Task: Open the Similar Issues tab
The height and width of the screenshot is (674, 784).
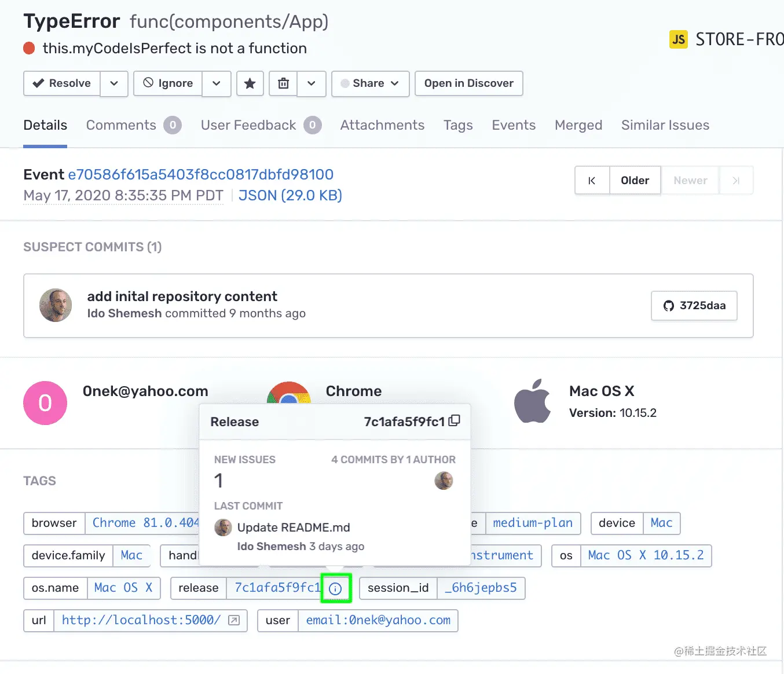Action: pos(665,125)
